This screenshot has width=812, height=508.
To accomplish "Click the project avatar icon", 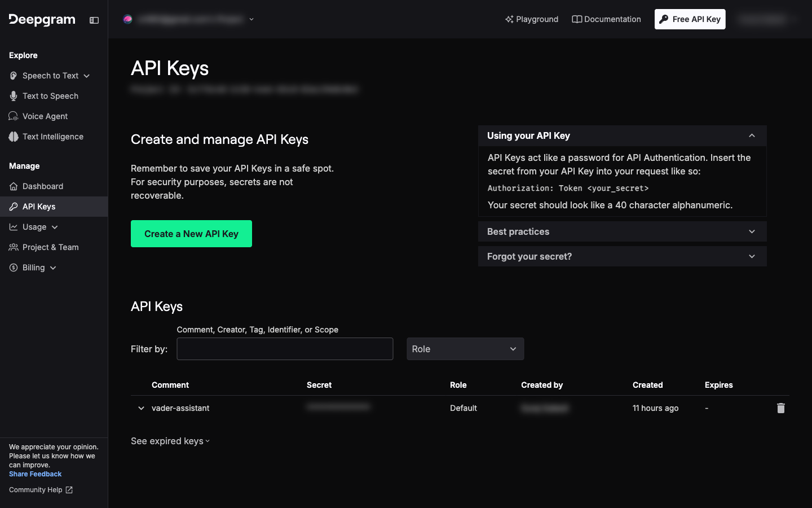I will (x=128, y=19).
